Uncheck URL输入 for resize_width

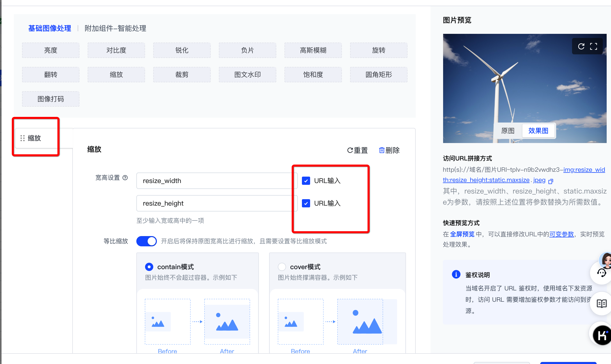pos(306,181)
